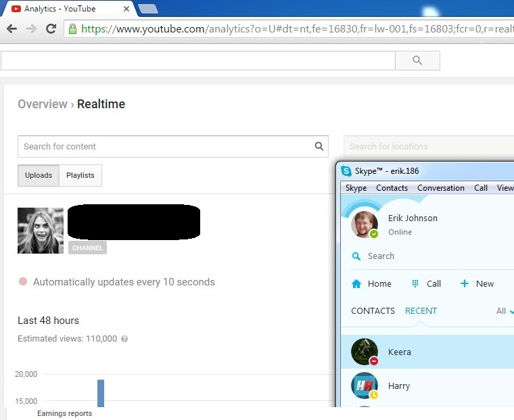Click the Skype dial pad icon

415,283
